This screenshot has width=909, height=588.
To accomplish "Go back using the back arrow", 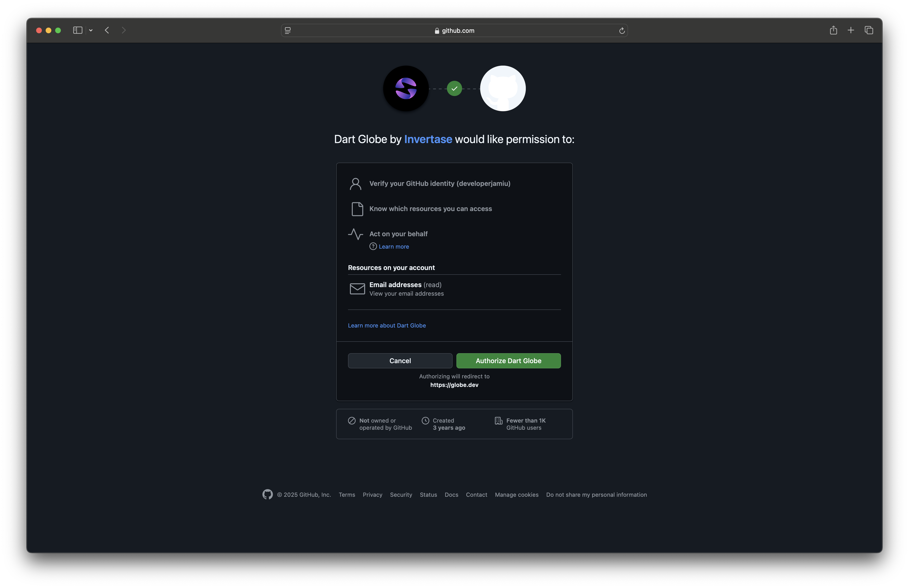I will coord(107,30).
